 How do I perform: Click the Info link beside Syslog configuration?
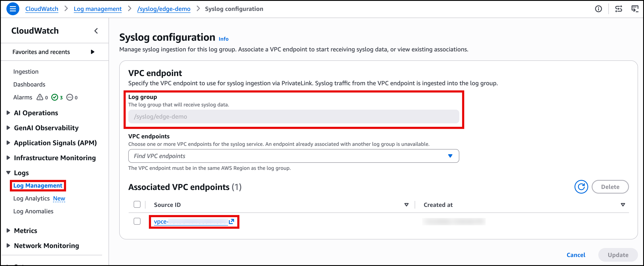[224, 39]
